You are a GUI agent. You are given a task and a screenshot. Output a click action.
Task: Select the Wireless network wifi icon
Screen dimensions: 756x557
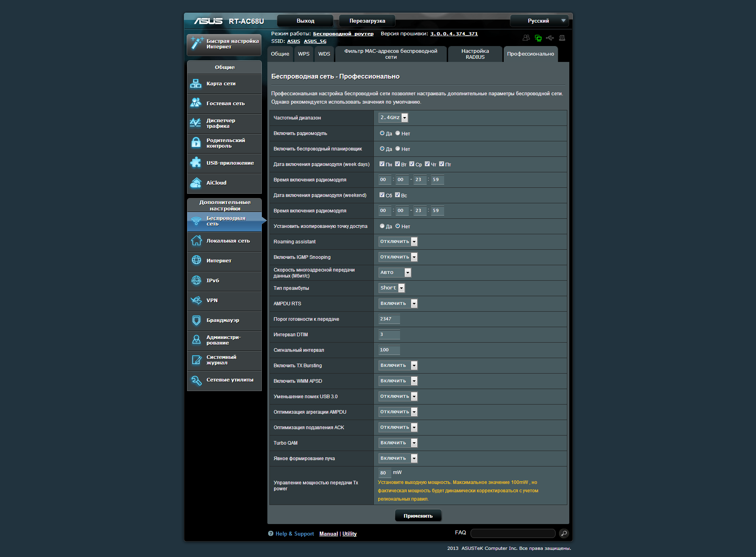tap(196, 221)
